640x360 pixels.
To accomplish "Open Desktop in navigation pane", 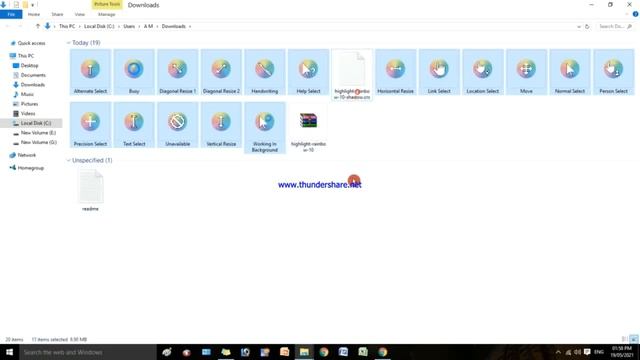I will coord(29,65).
